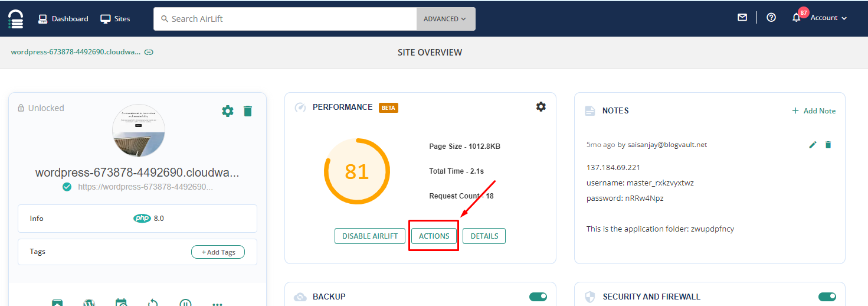Expand the Account menu

coord(828,18)
